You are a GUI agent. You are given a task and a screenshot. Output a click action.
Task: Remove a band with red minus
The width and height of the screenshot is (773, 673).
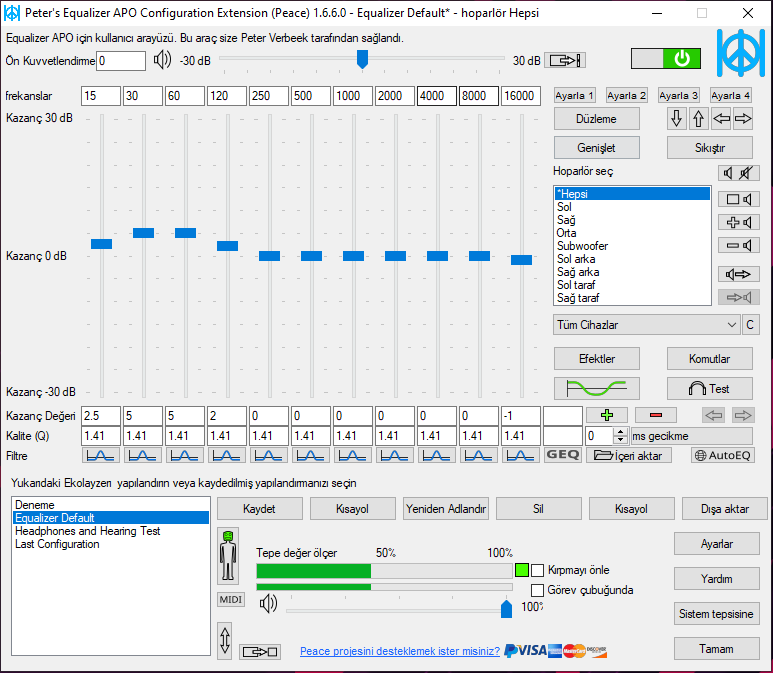[x=656, y=415]
